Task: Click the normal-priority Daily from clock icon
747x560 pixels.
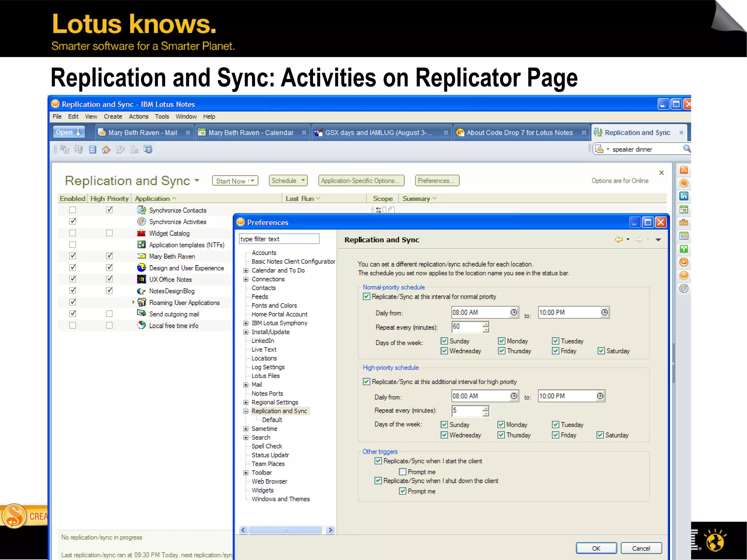Action: pyautogui.click(x=514, y=312)
